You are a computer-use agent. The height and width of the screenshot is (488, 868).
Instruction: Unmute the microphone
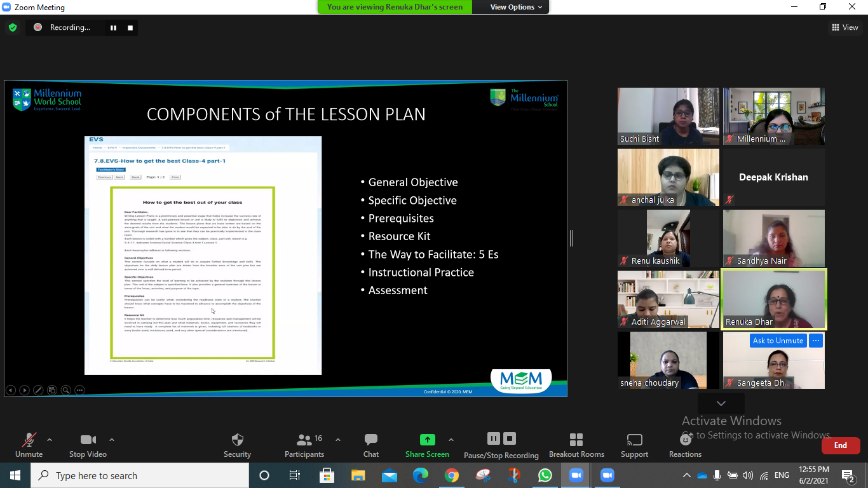(x=29, y=445)
